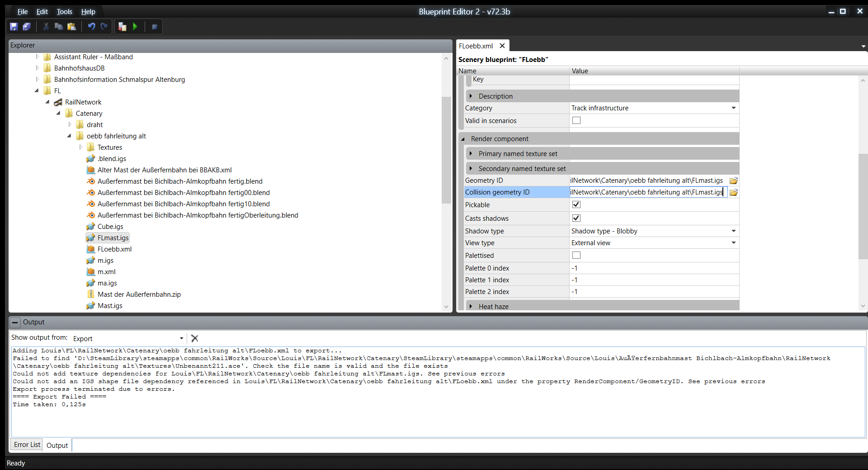Expand Primary named texture set

coord(471,153)
